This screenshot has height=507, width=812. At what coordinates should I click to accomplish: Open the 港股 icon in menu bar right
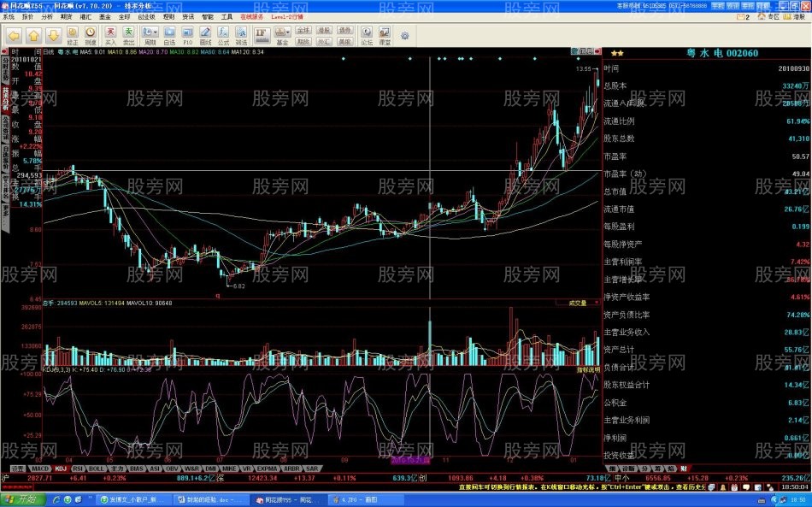pyautogui.click(x=795, y=17)
